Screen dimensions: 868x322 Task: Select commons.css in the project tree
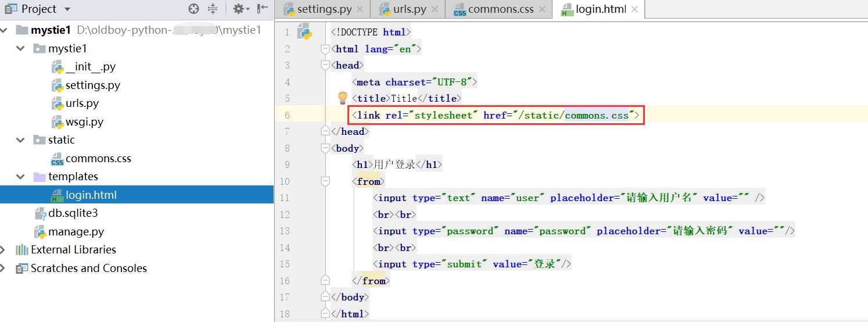98,159
